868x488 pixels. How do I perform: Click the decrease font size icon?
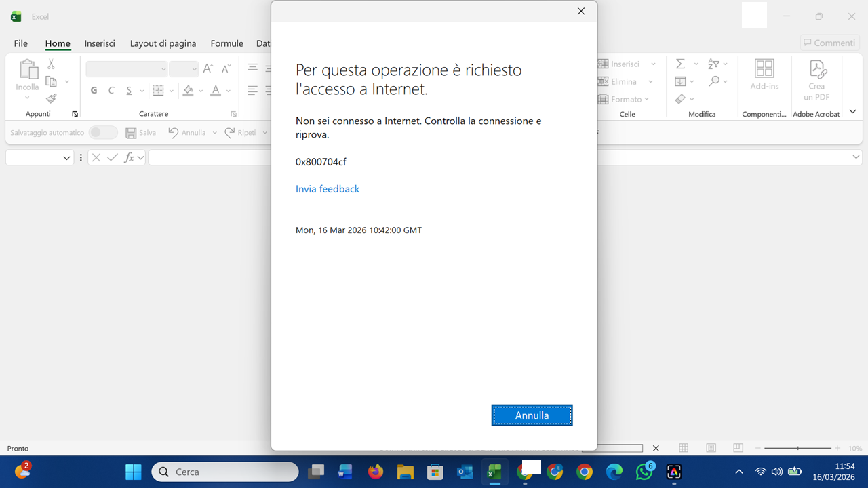coord(226,68)
